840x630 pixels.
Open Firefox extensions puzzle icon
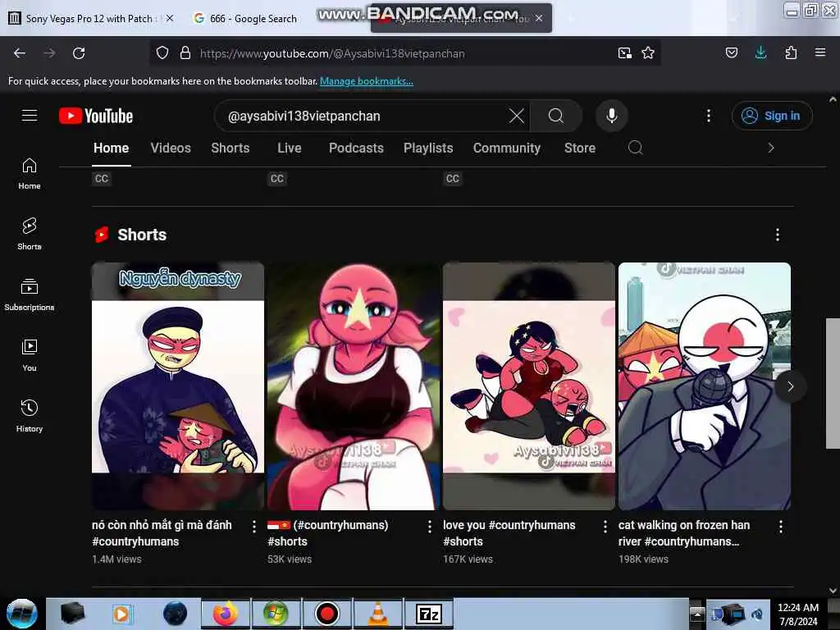[791, 53]
